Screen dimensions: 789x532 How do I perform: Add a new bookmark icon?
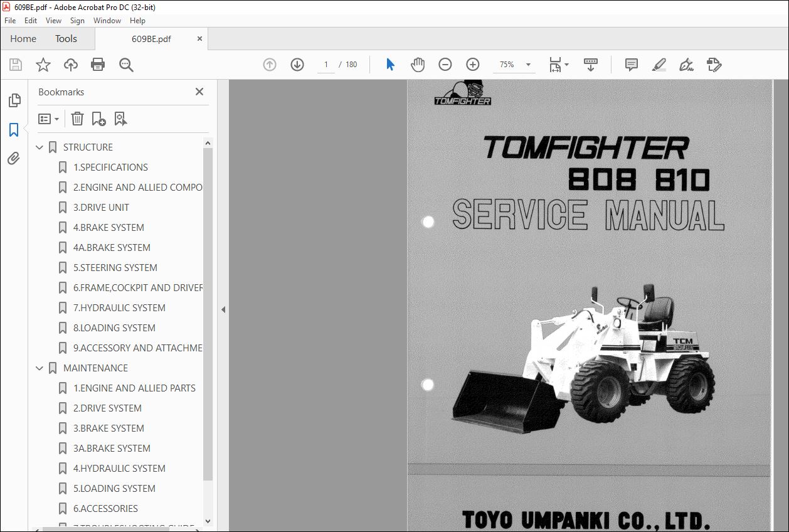(x=98, y=119)
